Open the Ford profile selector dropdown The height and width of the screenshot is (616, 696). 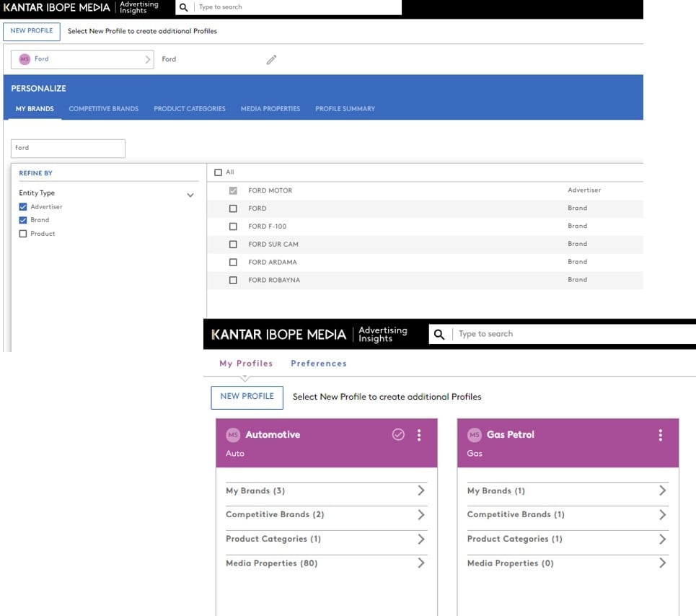tap(82, 59)
